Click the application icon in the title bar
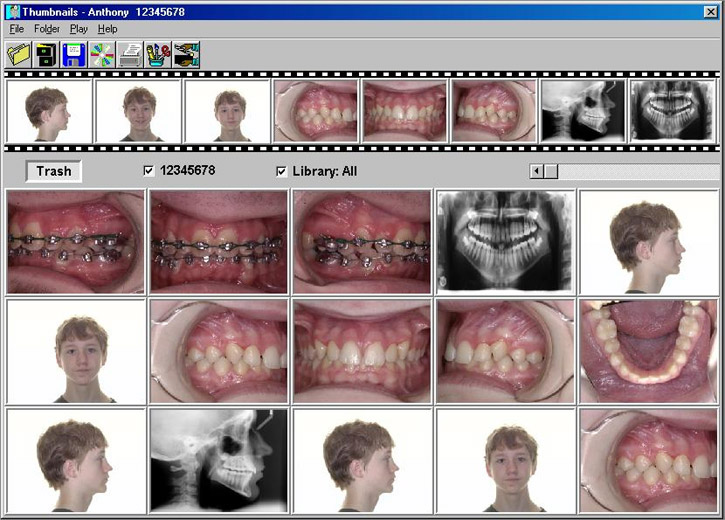 coord(12,12)
